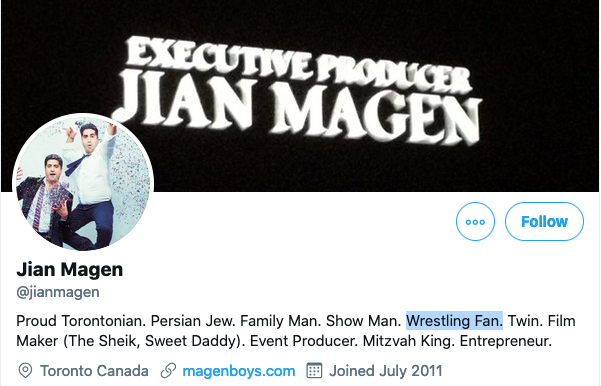Click the word Entrepreneur in bio
This screenshot has height=386, width=601.
[x=506, y=341]
